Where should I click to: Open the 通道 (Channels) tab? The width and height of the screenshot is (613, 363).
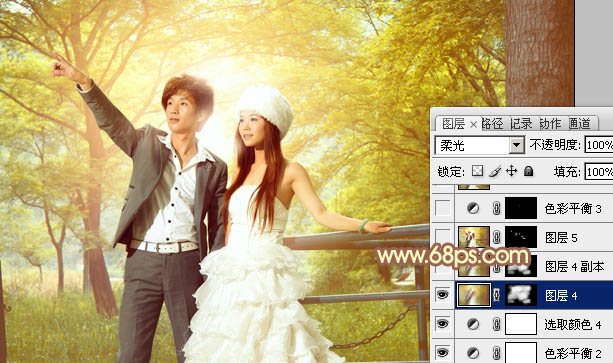579,124
